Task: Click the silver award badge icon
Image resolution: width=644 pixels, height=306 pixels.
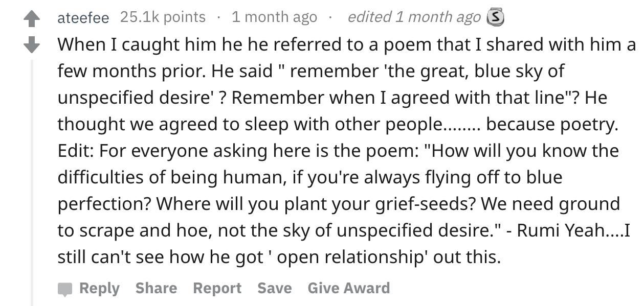Action: pyautogui.click(x=493, y=18)
